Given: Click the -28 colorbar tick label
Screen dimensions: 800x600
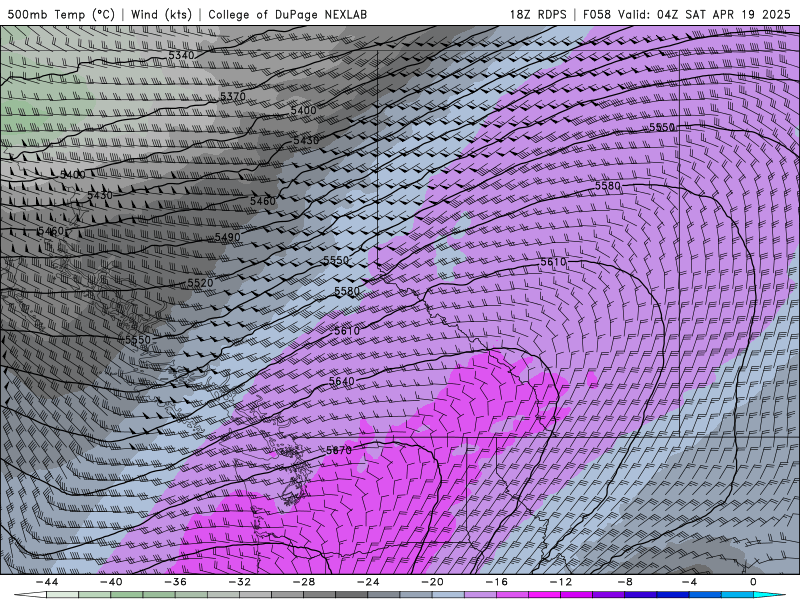Looking at the screenshot, I should [x=304, y=582].
